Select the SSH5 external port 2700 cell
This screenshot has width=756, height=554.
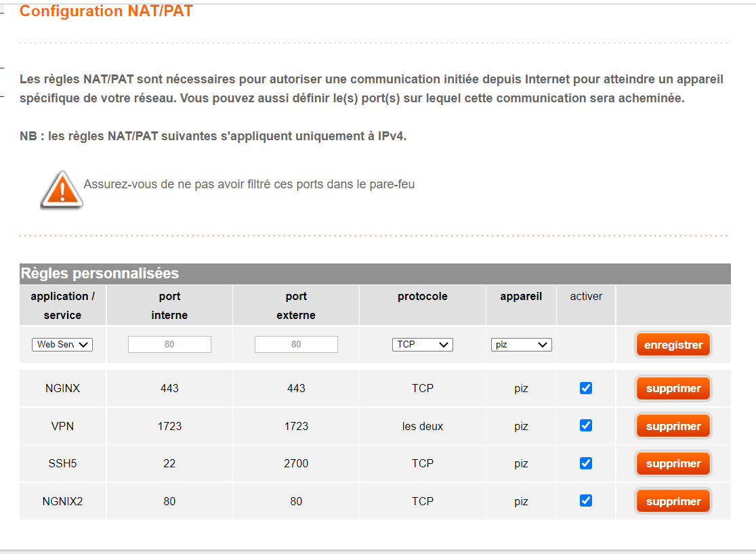tap(296, 464)
